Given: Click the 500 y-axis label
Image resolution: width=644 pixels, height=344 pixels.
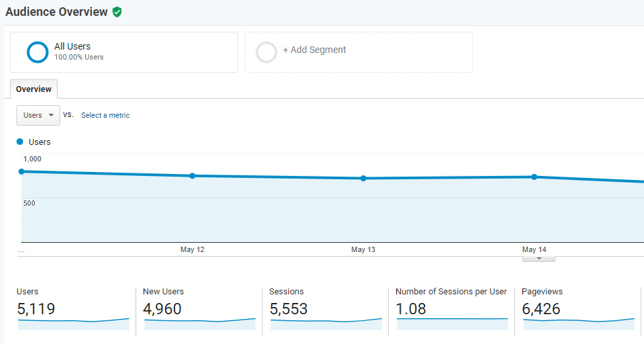Looking at the screenshot, I should click(29, 203).
